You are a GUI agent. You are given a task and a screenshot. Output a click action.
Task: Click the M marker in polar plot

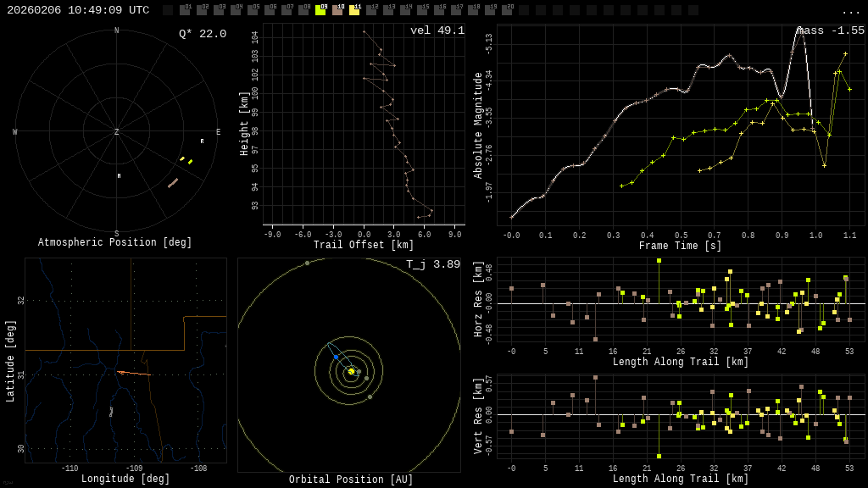tap(119, 176)
